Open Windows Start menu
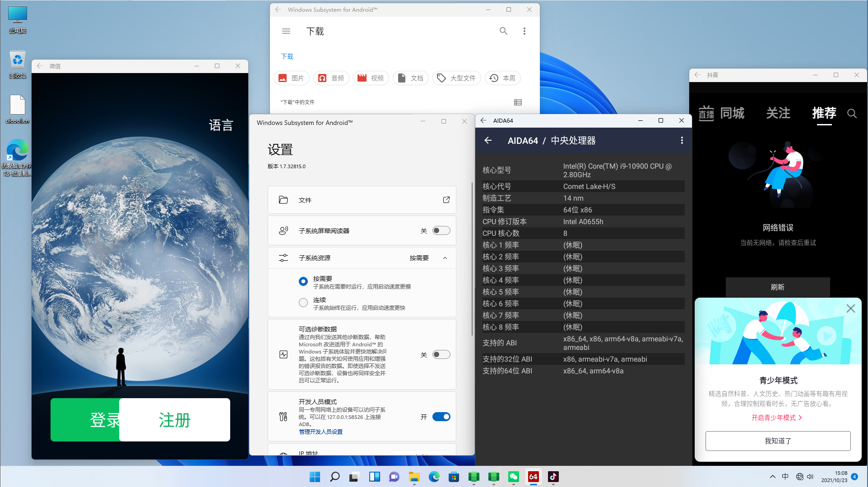Screen dimensions: 868x487 click(x=315, y=477)
